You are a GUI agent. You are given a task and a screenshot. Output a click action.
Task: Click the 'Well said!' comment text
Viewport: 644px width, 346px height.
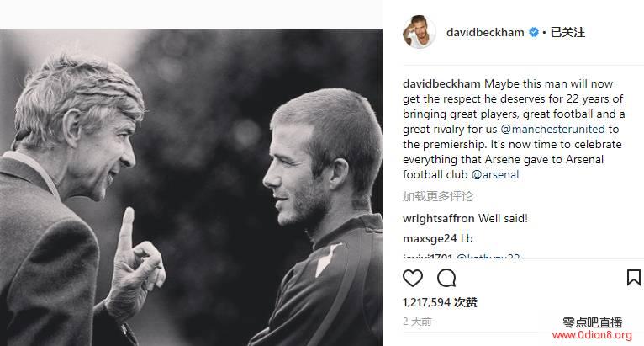point(503,219)
